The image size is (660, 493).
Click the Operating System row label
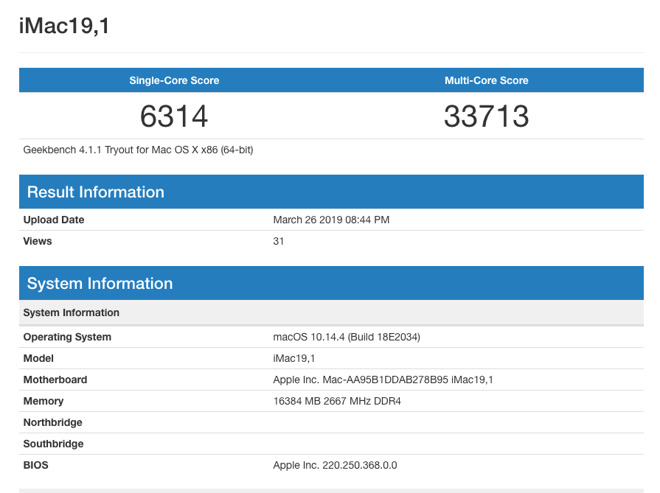(x=67, y=337)
